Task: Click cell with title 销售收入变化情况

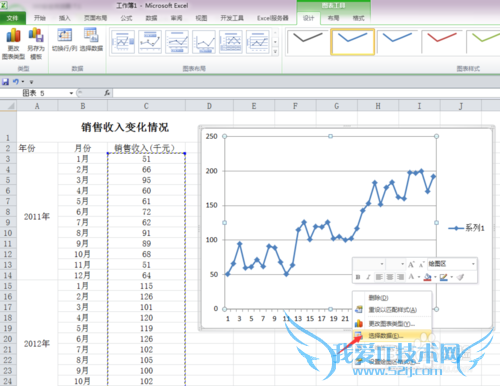Action: pyautogui.click(x=125, y=127)
